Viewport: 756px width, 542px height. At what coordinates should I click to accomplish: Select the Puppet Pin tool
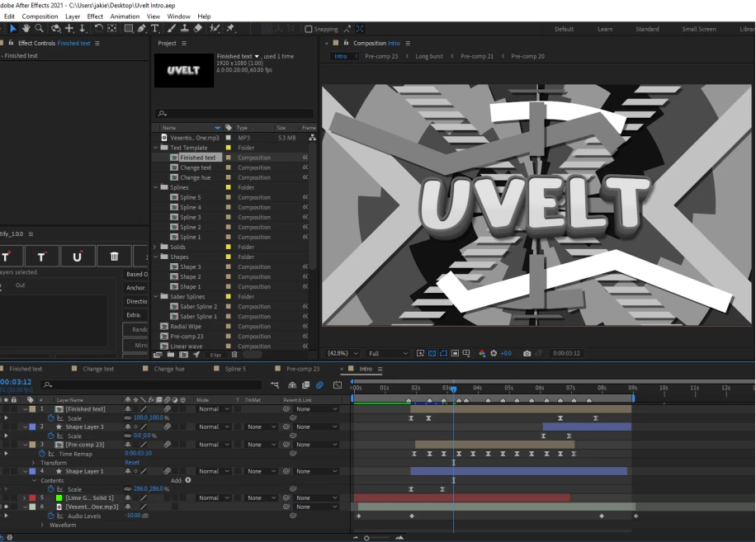click(x=230, y=29)
